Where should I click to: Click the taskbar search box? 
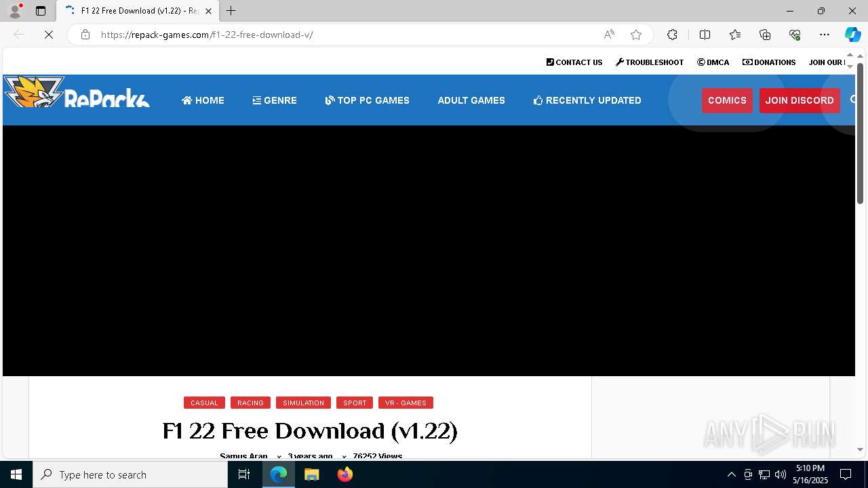click(130, 474)
